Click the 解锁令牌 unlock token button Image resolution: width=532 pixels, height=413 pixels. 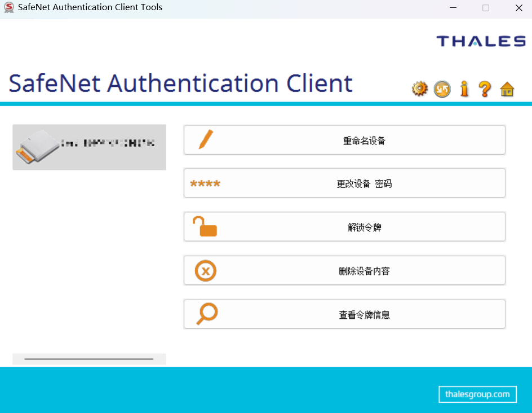tap(344, 227)
